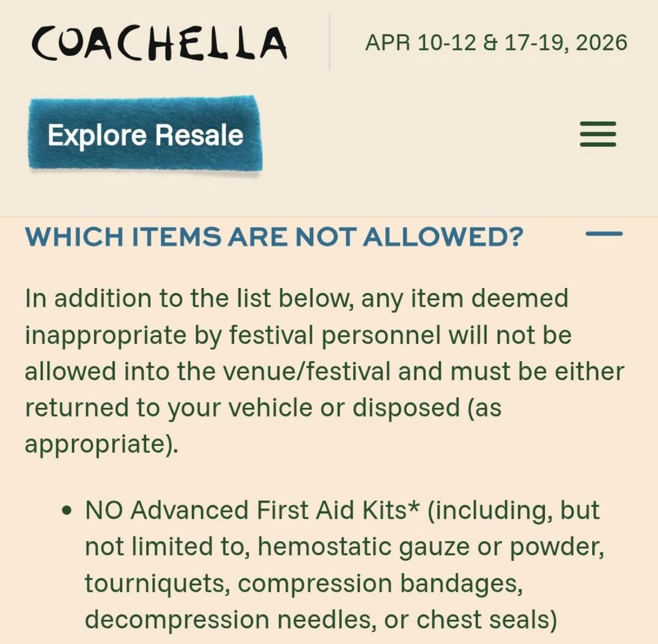Screen dimensions: 658x644
Task: Collapse the items-not-allowed section via minus icon
Action: (604, 234)
